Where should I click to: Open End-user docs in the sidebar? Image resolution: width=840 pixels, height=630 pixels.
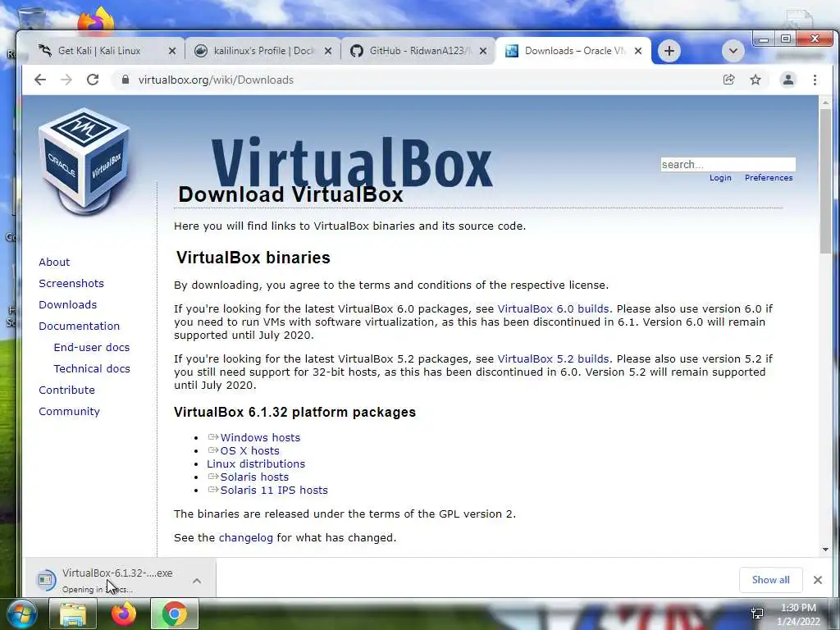(x=92, y=348)
